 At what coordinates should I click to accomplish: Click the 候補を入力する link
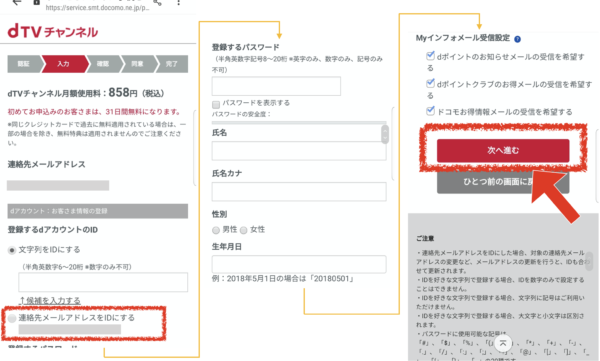[x=50, y=301]
